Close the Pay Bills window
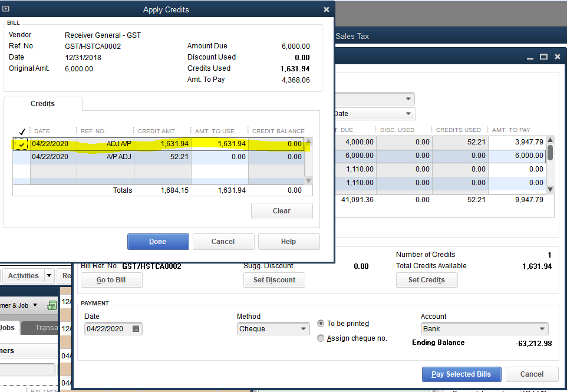Viewport: 567px width, 392px height. click(557, 57)
